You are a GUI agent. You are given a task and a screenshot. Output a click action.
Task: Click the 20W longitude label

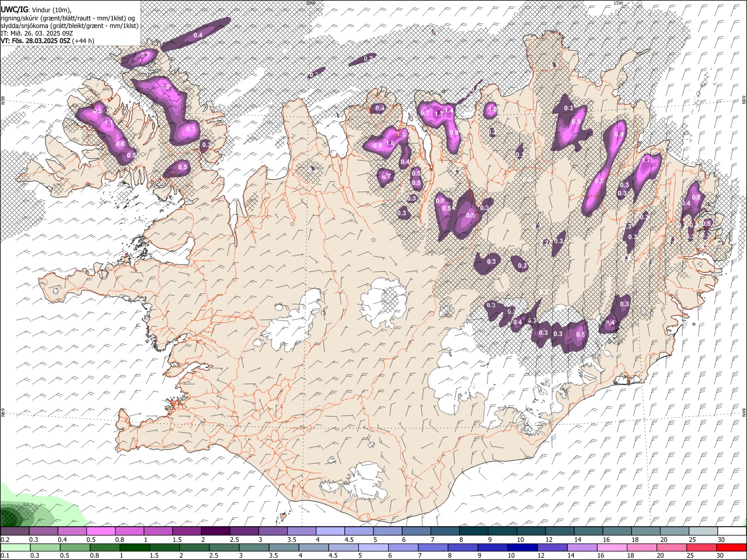(x=310, y=3)
